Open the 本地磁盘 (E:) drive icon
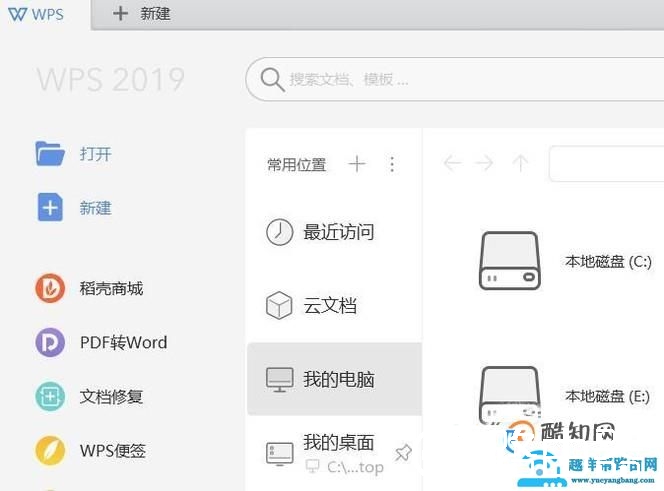 point(509,394)
